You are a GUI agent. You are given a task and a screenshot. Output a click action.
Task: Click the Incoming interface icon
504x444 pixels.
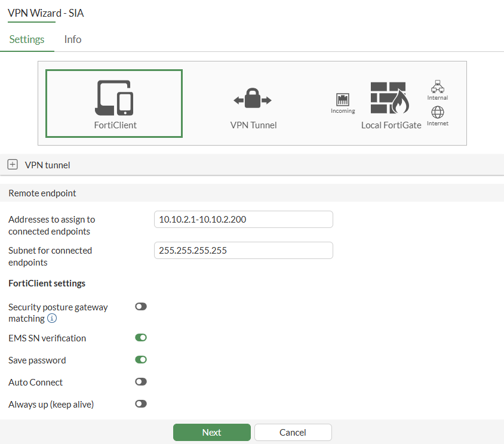coord(342,98)
